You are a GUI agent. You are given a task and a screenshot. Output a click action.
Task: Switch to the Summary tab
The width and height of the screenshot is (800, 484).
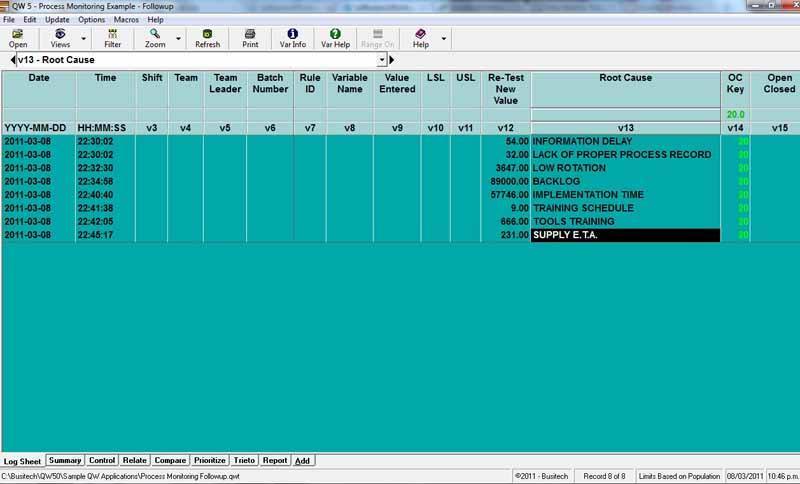coord(65,460)
